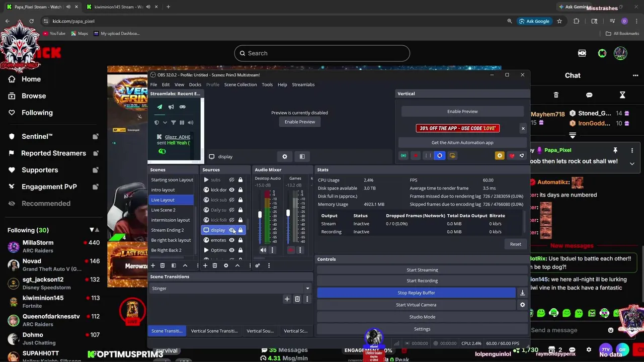Add a new scene with the plus icon
Image resolution: width=644 pixels, height=362 pixels.
pyautogui.click(x=153, y=265)
